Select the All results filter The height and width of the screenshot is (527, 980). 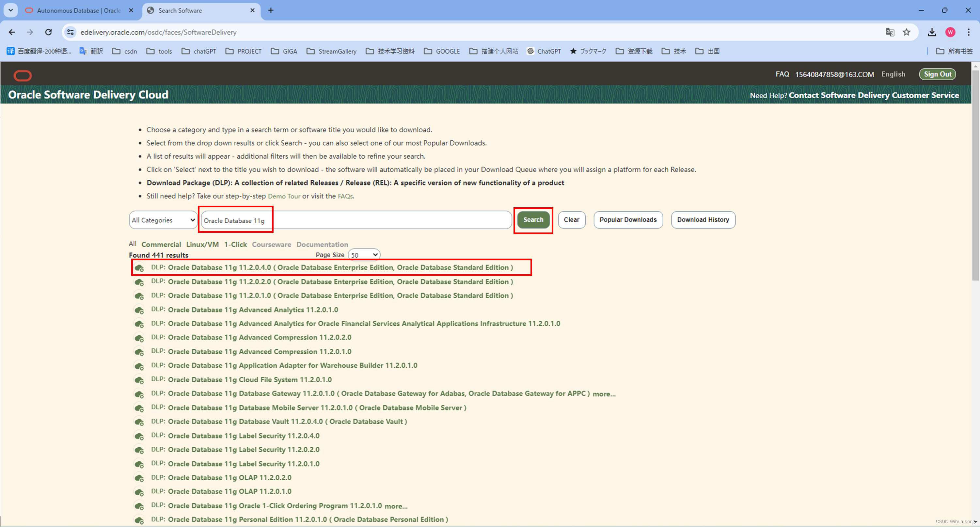click(133, 244)
